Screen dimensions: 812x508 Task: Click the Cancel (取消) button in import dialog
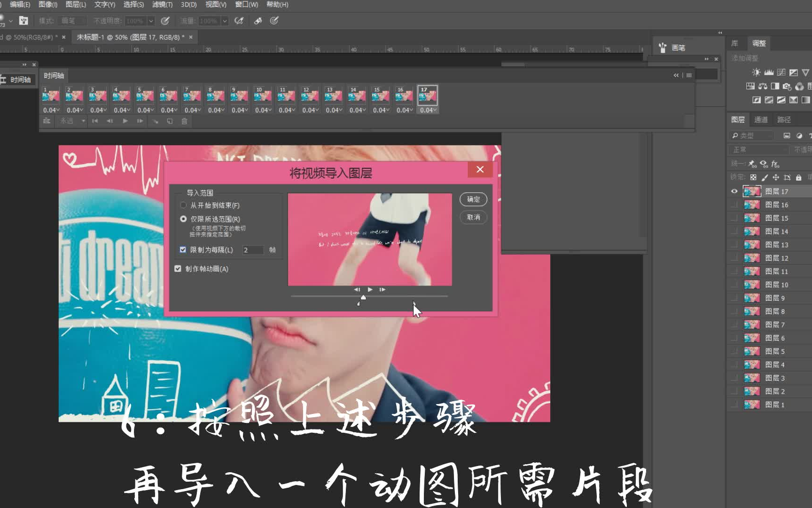pos(473,217)
